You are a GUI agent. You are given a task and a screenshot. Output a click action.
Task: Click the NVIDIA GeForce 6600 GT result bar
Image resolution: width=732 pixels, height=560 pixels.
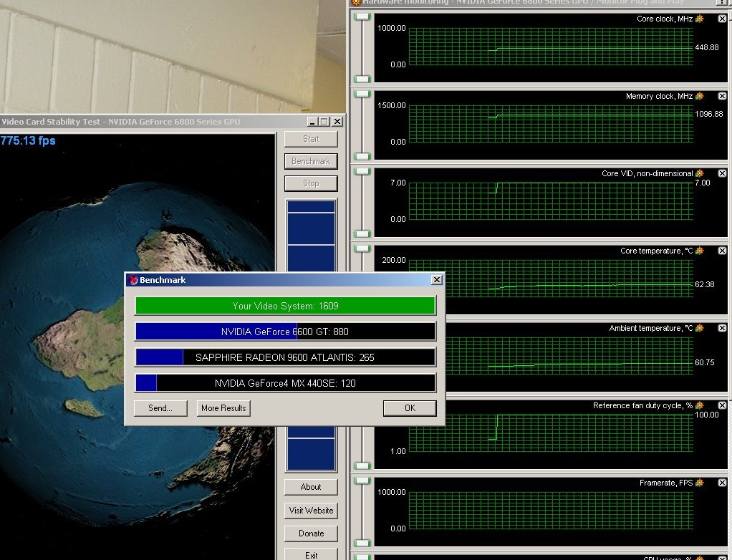tap(285, 332)
